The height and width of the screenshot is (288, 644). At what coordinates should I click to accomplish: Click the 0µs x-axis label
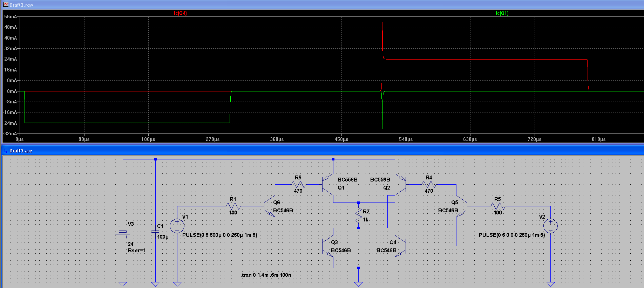point(20,139)
